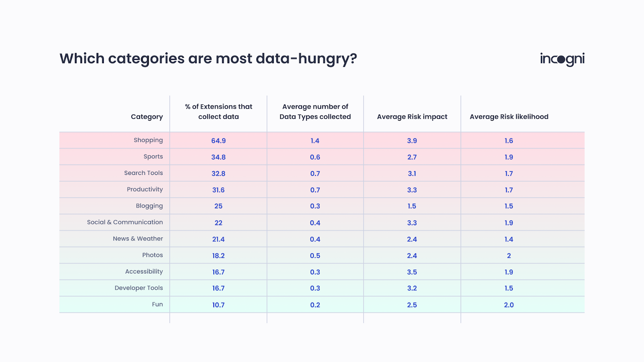
Task: Select the Developer Tools label
Action: [x=139, y=288]
